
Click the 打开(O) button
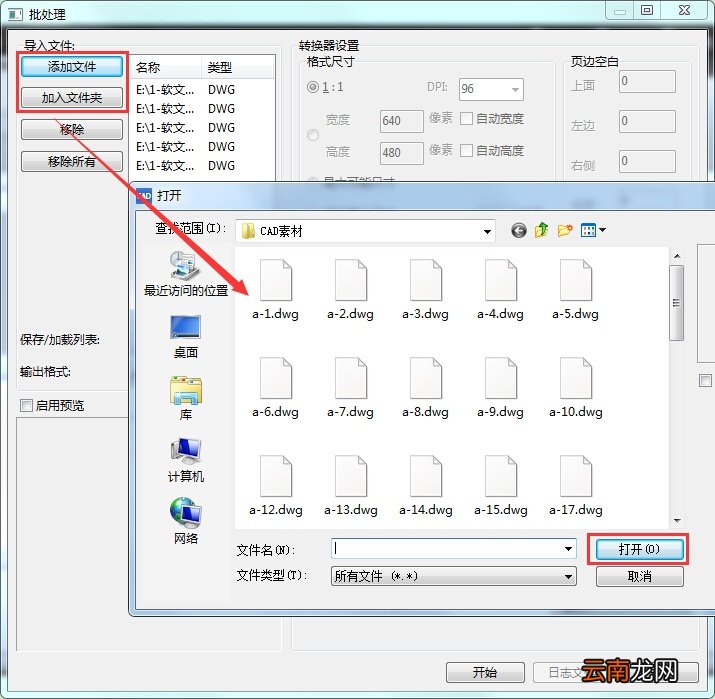click(x=639, y=549)
